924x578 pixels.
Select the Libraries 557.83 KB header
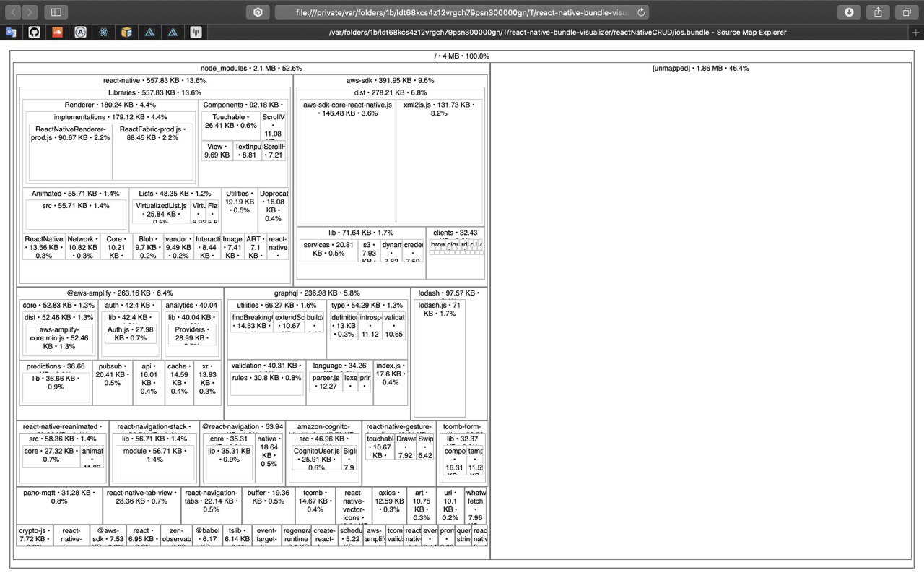pyautogui.click(x=154, y=92)
